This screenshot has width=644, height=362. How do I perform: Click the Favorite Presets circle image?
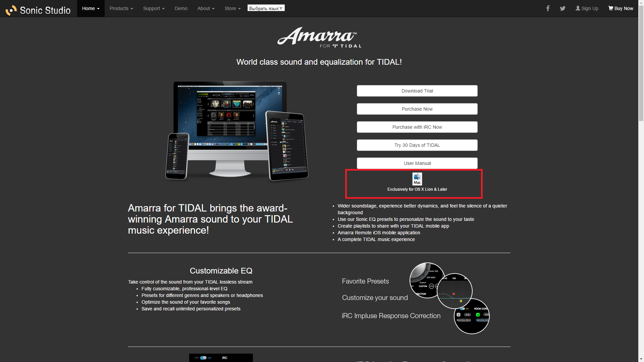[x=427, y=280]
